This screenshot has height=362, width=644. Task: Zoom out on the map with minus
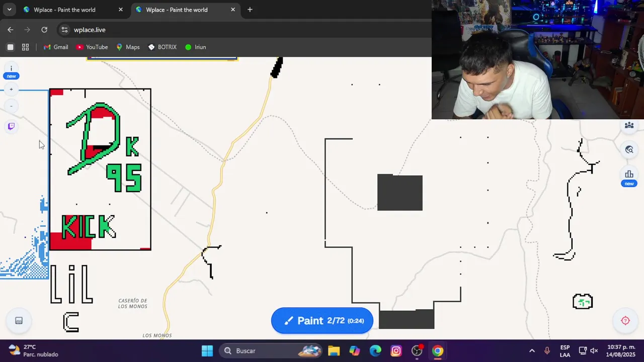pyautogui.click(x=11, y=106)
